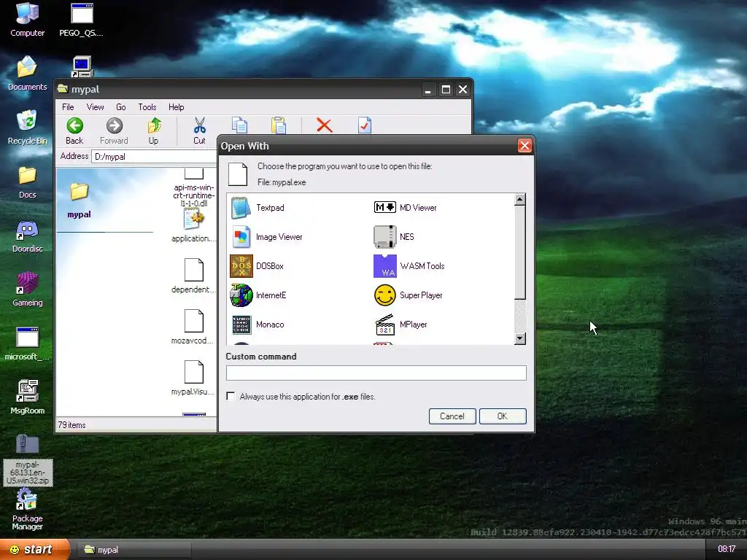Select the application... file

193,227
